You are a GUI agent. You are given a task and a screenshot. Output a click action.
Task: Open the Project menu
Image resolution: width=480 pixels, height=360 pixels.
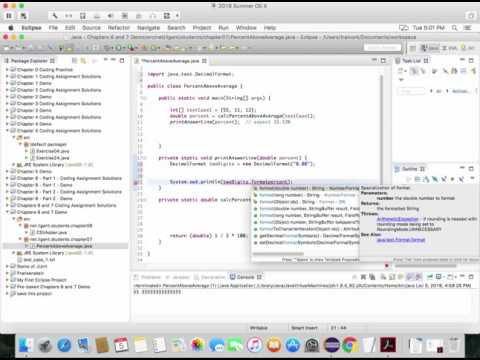(202, 28)
